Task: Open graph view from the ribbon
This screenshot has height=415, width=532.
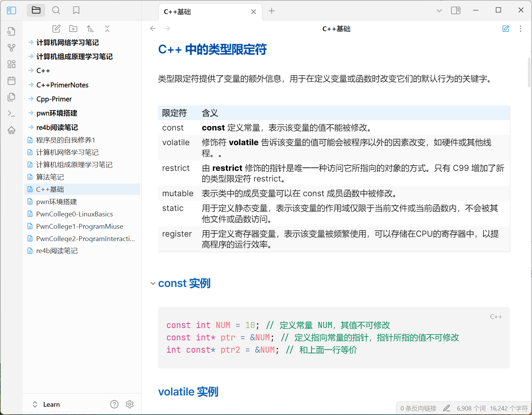Action: [11, 48]
